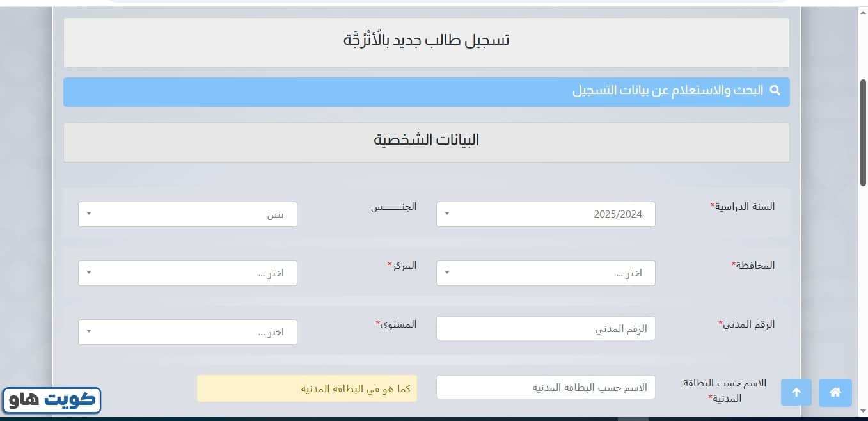Click the Kuwait How watermark logo
The height and width of the screenshot is (421, 868).
pos(52,401)
